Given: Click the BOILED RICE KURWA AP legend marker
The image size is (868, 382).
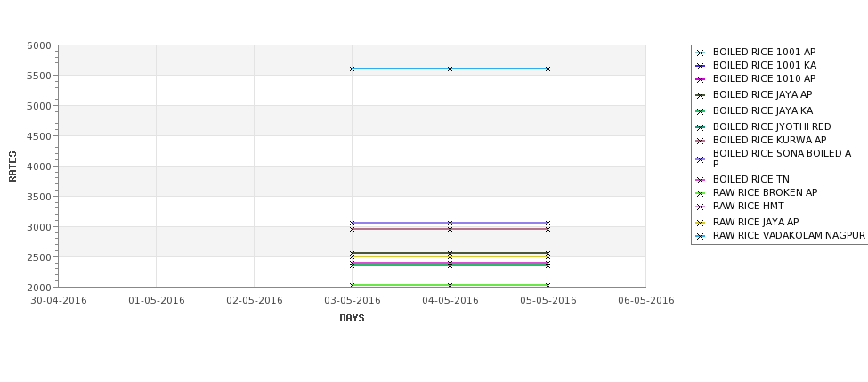Looking at the screenshot, I should click(701, 142).
